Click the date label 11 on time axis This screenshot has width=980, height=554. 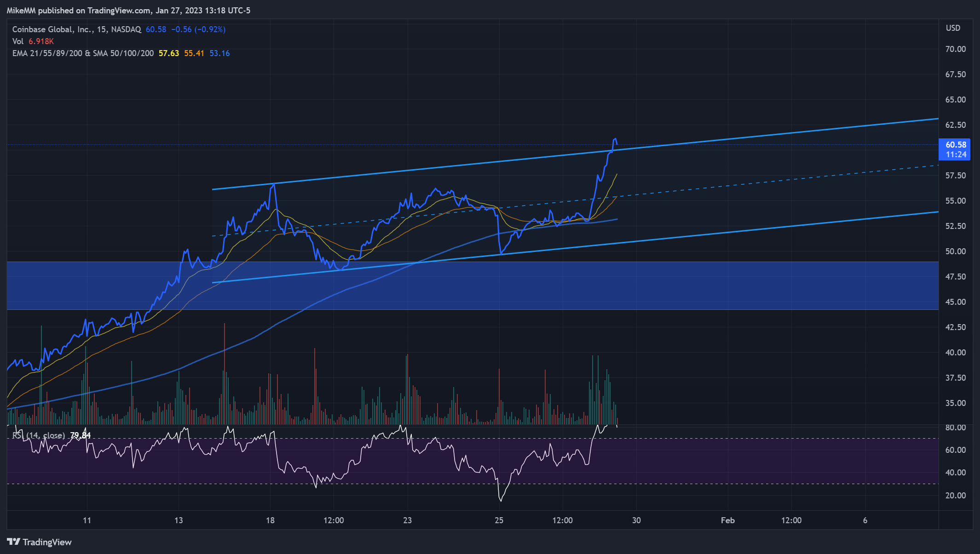[x=87, y=520]
